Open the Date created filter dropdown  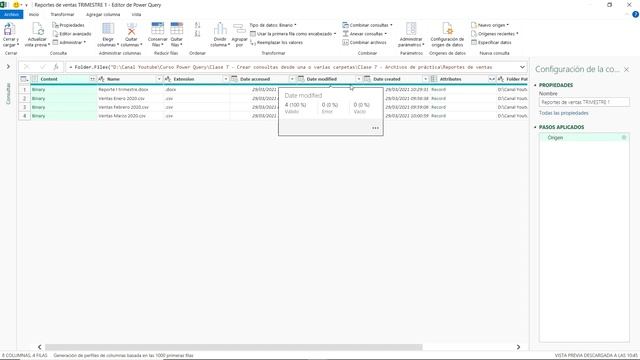click(425, 79)
